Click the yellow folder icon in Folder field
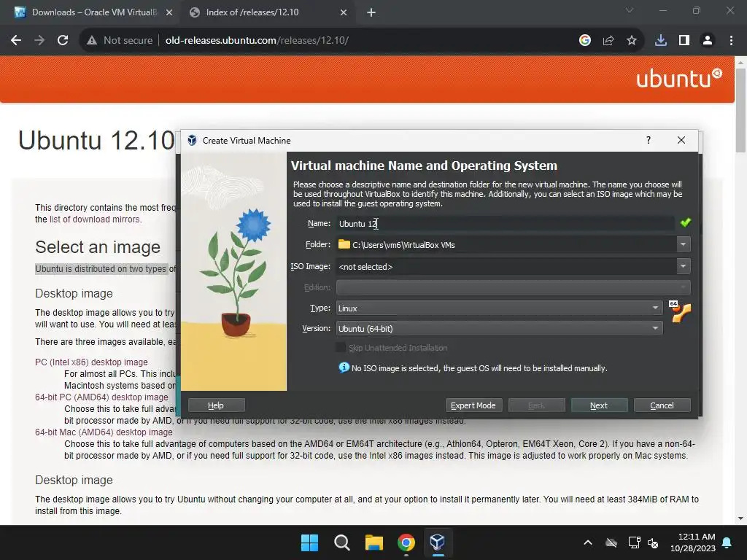The image size is (747, 560). [x=344, y=244]
